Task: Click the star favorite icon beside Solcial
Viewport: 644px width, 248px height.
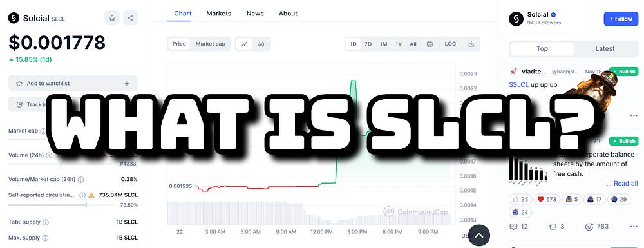Action: pos(111,18)
